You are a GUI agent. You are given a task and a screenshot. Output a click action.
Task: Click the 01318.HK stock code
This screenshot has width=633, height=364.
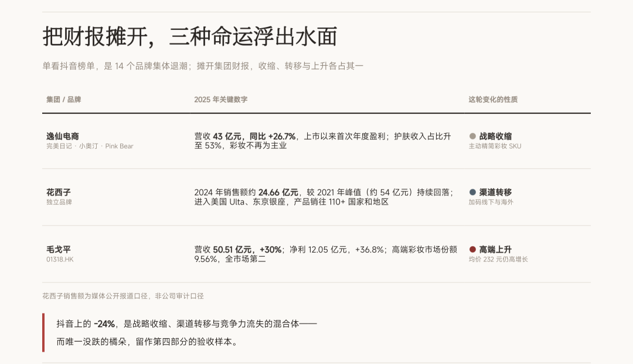click(60, 260)
